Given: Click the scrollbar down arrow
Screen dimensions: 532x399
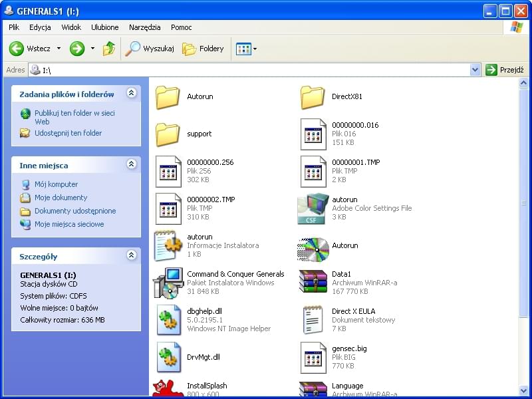Looking at the screenshot, I should (x=523, y=390).
